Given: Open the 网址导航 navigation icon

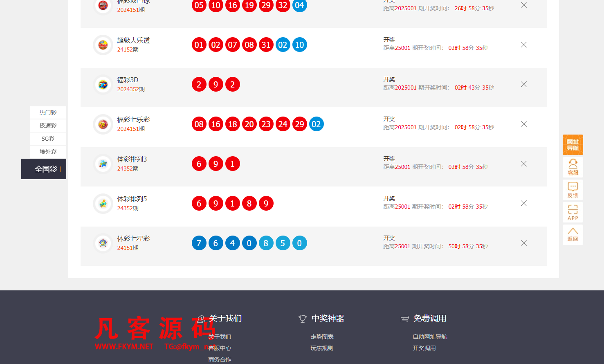Looking at the screenshot, I should coord(573,144).
